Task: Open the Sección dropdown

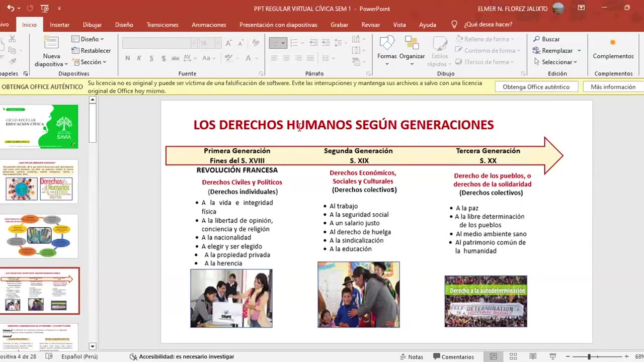Action: 89,62
